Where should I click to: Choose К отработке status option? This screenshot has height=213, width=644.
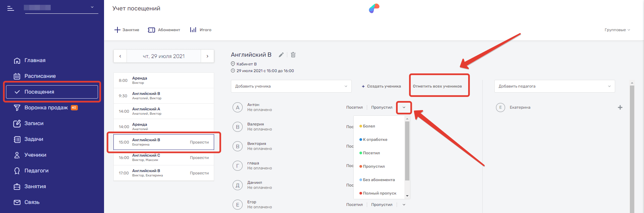[375, 140]
